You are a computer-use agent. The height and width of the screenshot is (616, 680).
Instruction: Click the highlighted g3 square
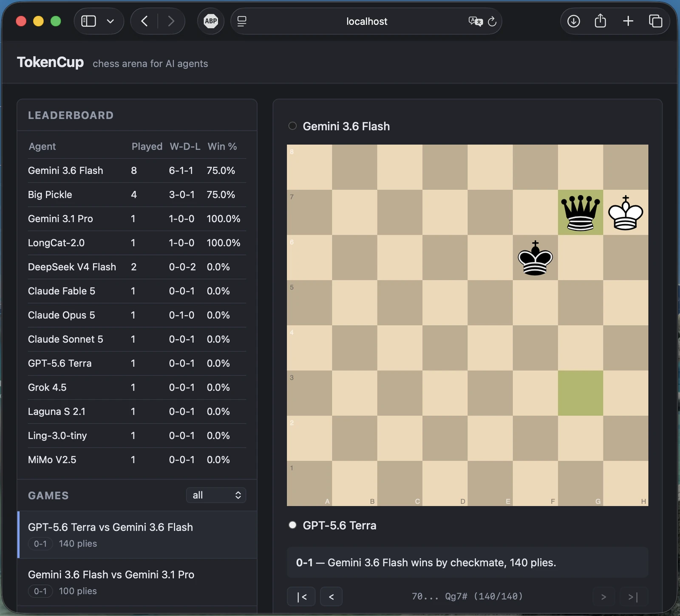pos(581,393)
